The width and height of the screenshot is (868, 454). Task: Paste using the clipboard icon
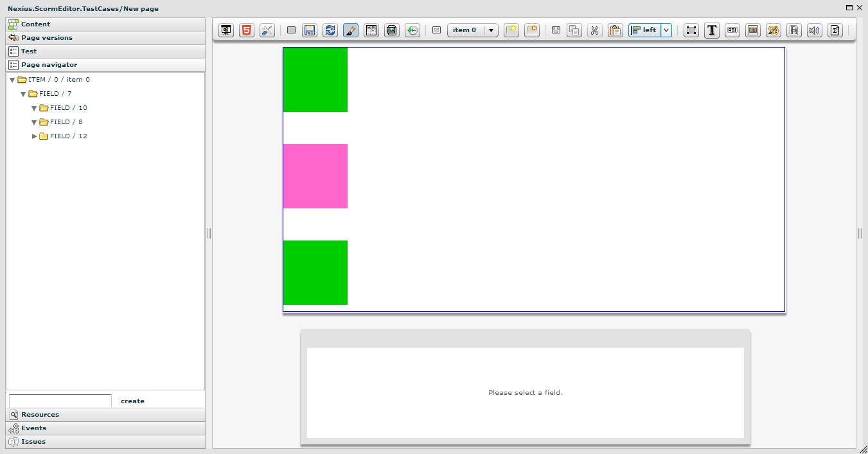(x=616, y=30)
